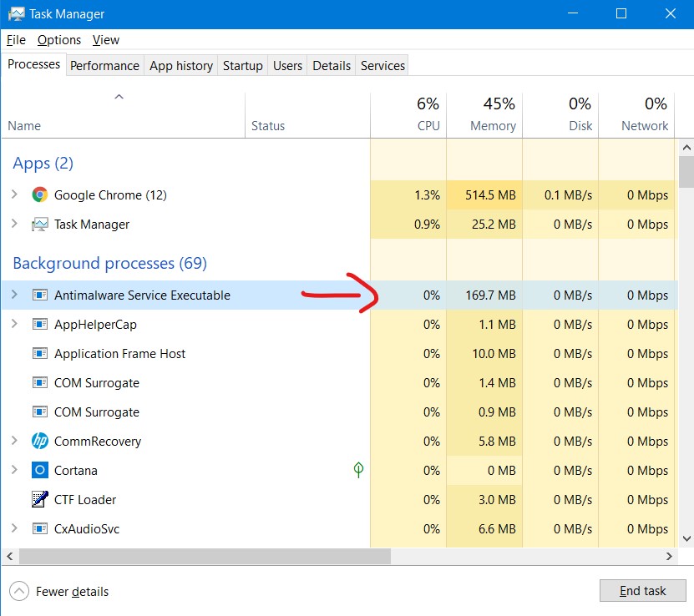Click the Task Manager icon in Apps list
Image resolution: width=694 pixels, height=616 pixels.
pyautogui.click(x=40, y=225)
